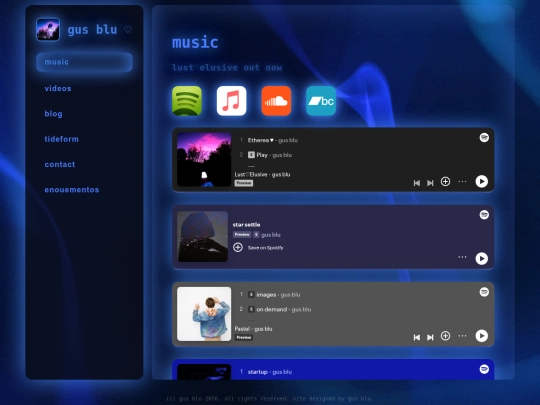
Task: Open the Spotify streaming icon
Action: pos(187,101)
